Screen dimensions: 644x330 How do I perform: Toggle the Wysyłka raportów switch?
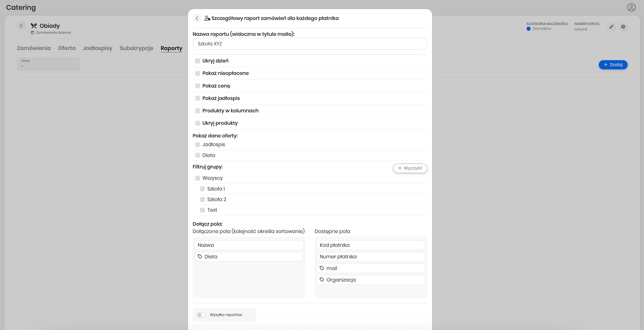click(202, 315)
